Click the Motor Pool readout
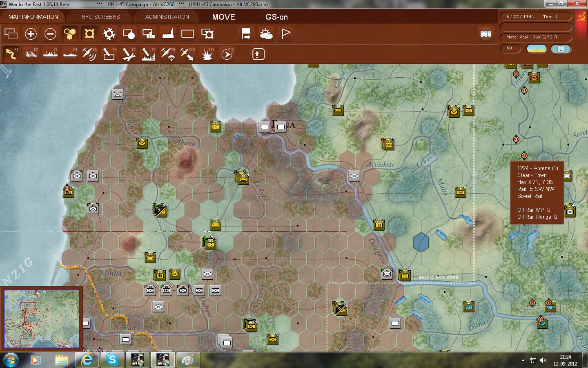The height and width of the screenshot is (368, 588). coord(536,37)
